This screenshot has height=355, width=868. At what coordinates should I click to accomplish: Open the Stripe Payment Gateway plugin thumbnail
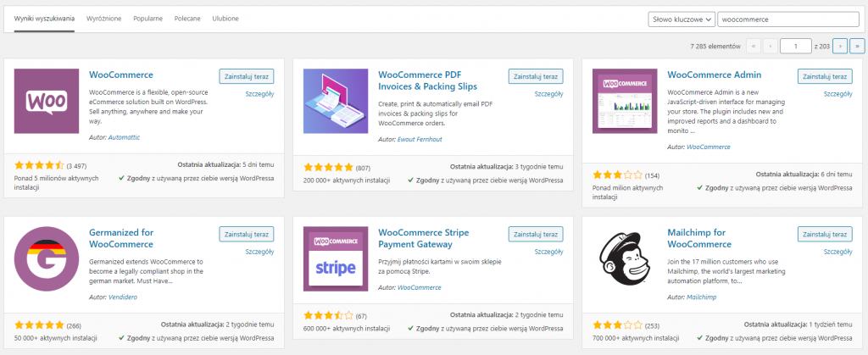[336, 259]
